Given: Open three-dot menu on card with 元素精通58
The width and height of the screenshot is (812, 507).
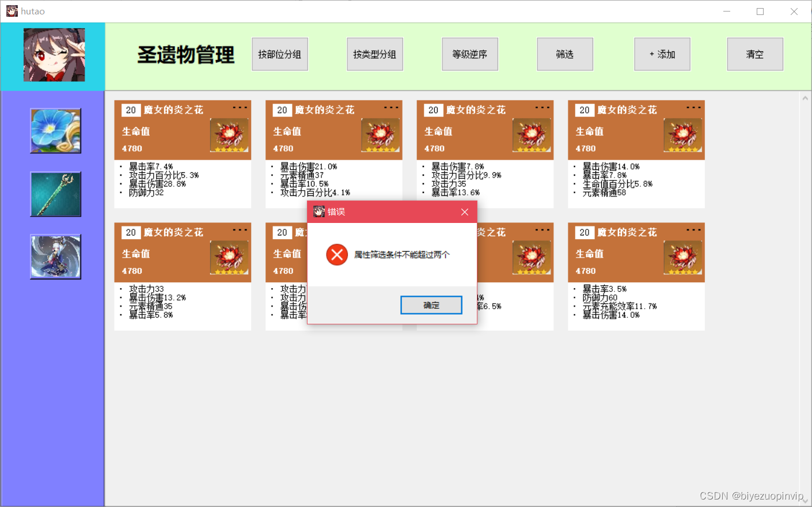Looking at the screenshot, I should pos(694,108).
